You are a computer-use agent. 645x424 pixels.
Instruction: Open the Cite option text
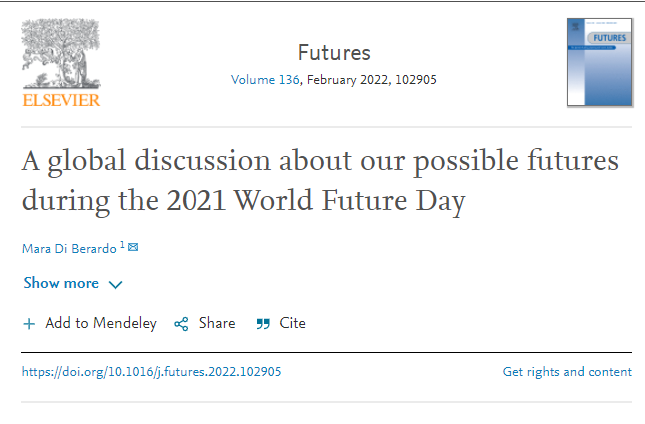pos(293,323)
